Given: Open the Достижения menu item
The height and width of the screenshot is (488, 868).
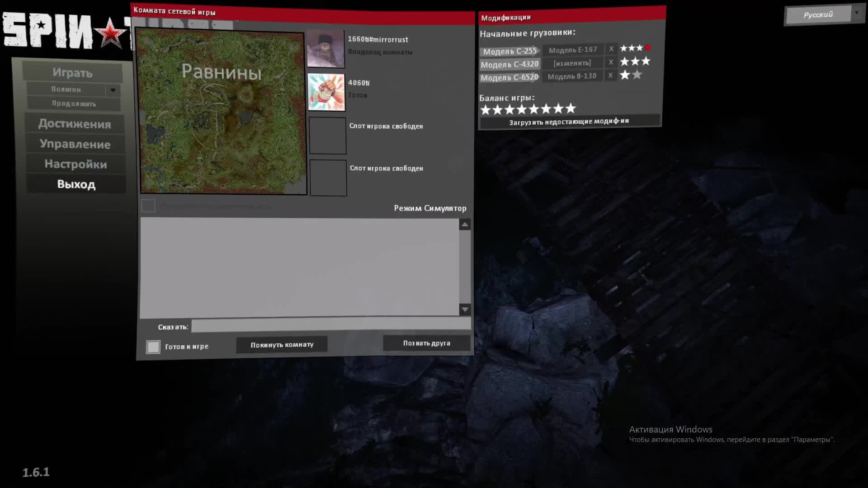Looking at the screenshot, I should (75, 124).
